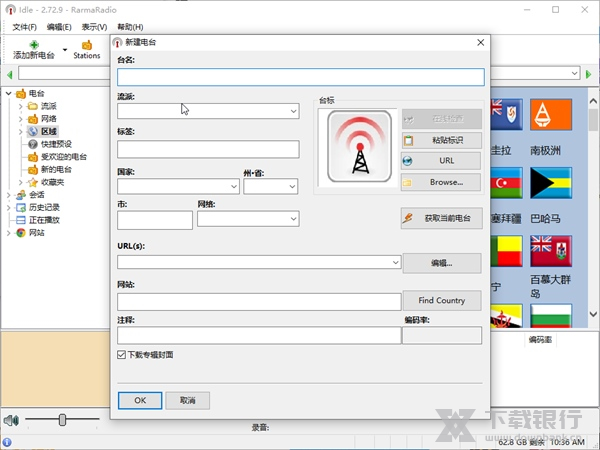Click the volume slider handle
The height and width of the screenshot is (450, 600).
(x=62, y=420)
